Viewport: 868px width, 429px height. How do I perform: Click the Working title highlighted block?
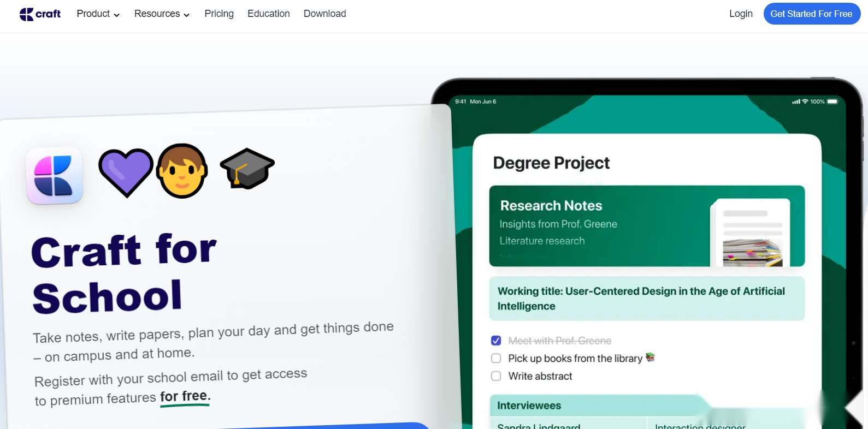[647, 299]
